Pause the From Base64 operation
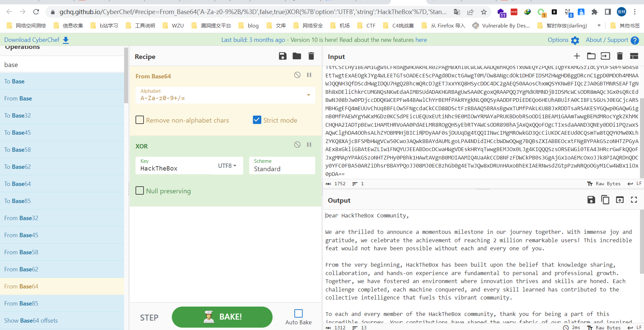This screenshot has height=330, width=644. tap(309, 75)
